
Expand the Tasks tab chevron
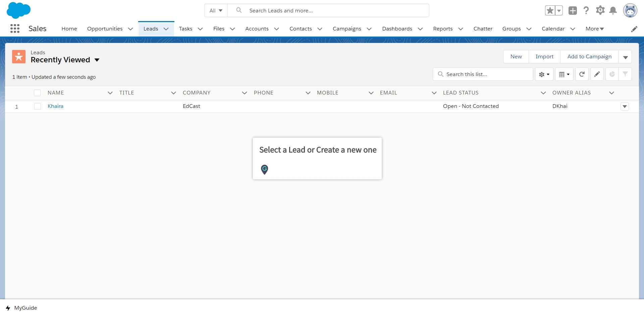coord(200,29)
